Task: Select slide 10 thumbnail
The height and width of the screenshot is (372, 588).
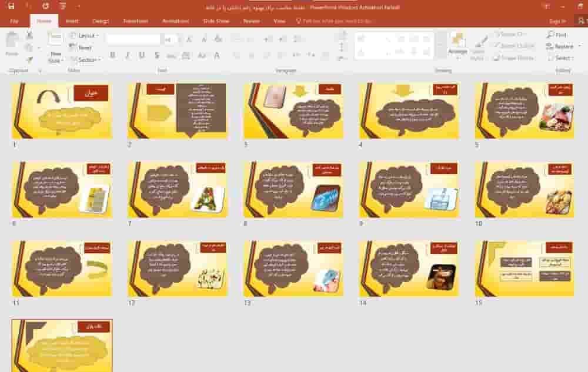Action: (x=524, y=190)
